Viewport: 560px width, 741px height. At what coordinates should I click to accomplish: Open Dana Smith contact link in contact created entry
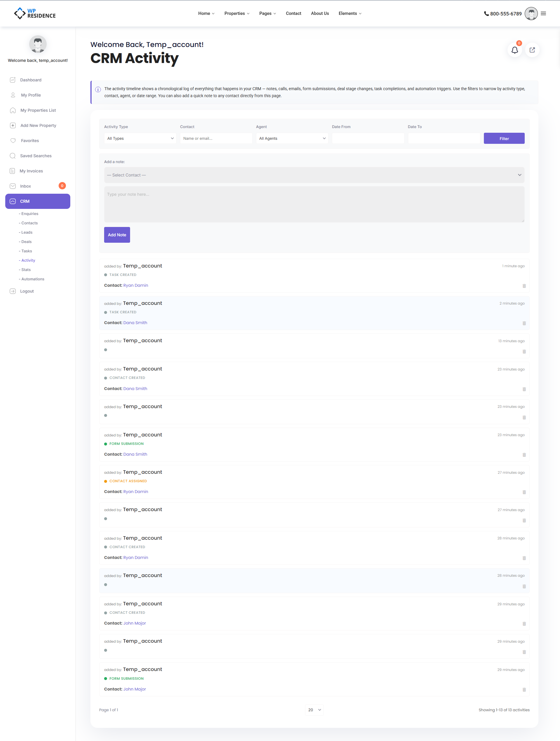point(135,389)
